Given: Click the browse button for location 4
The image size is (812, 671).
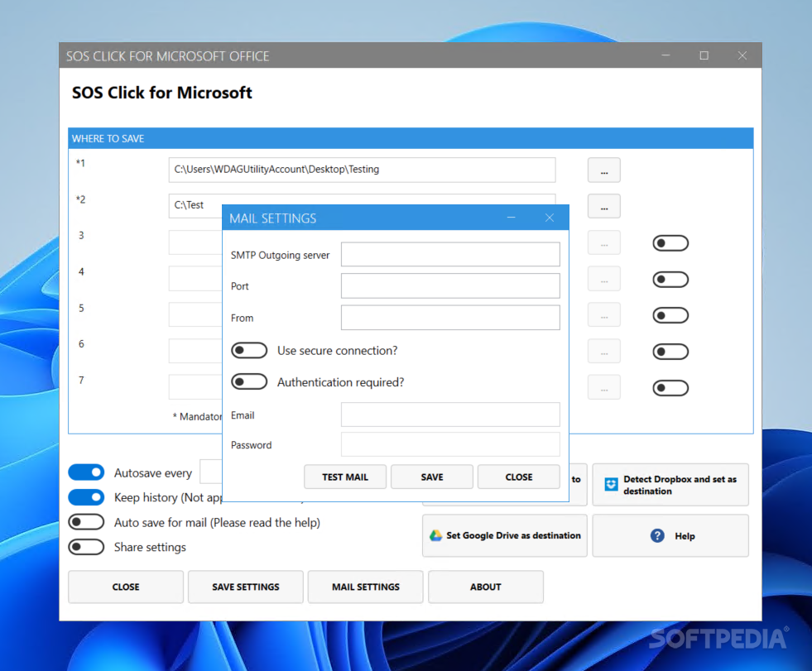Looking at the screenshot, I should 603,279.
